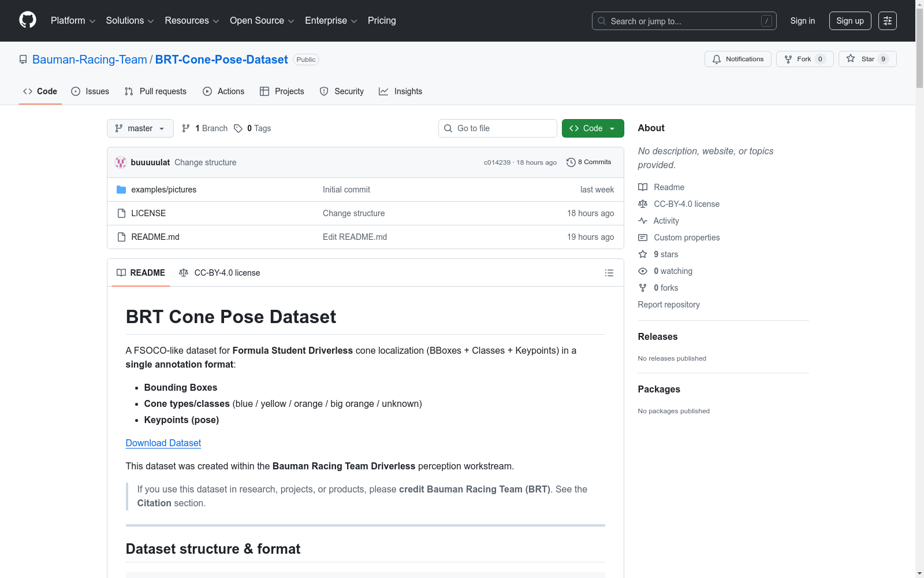Click the user avatar next to buuuuulat

click(x=121, y=162)
